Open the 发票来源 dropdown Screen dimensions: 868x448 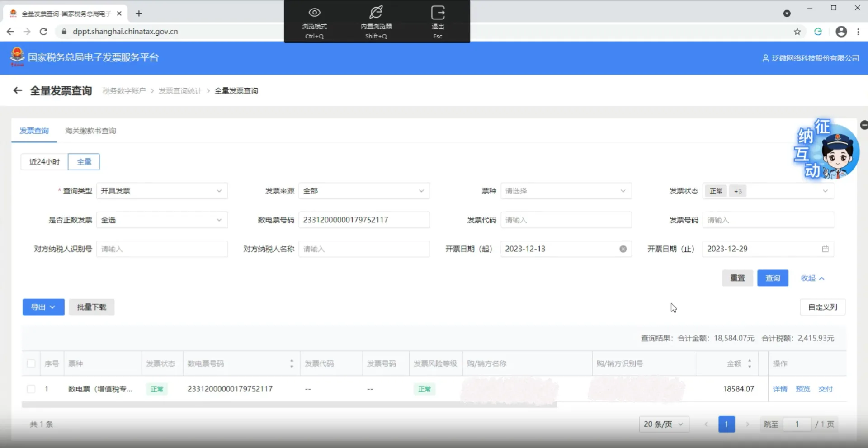coord(364,191)
